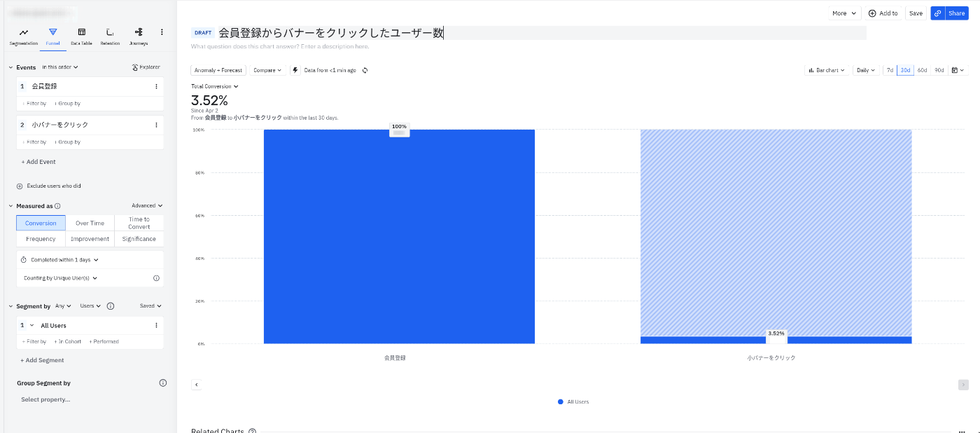The width and height of the screenshot is (980, 433).
Task: Launch the Explorer tool
Action: click(x=145, y=67)
